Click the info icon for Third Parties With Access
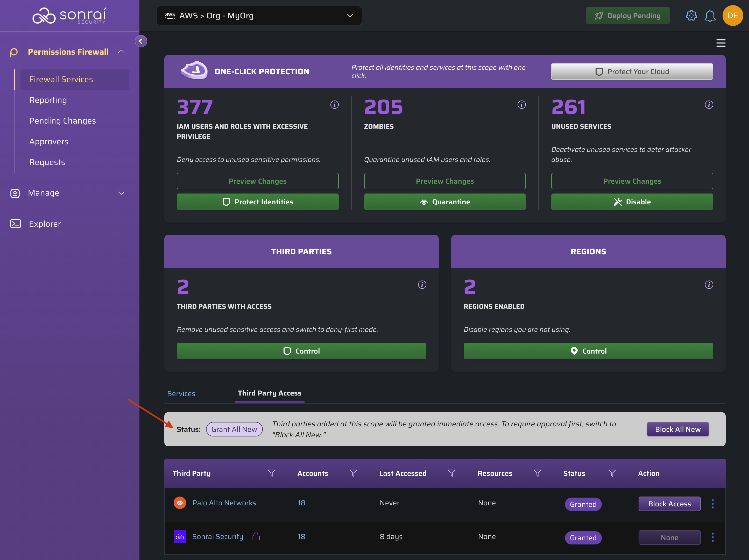The height and width of the screenshot is (560, 749). [422, 285]
